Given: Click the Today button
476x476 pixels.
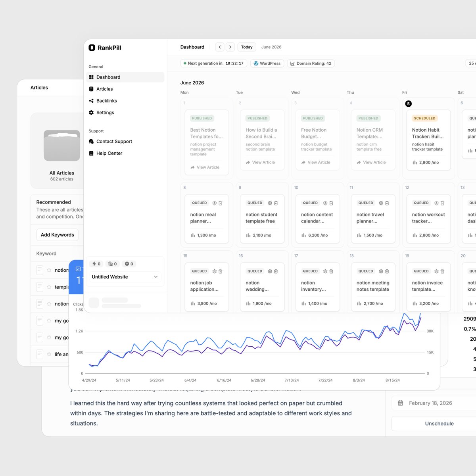Looking at the screenshot, I should 247,47.
